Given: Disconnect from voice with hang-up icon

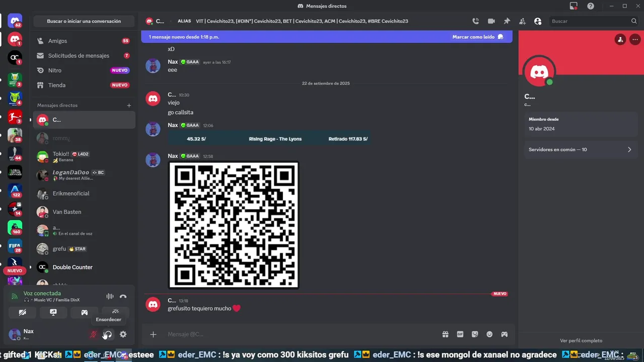Looking at the screenshot, I should pyautogui.click(x=123, y=297).
